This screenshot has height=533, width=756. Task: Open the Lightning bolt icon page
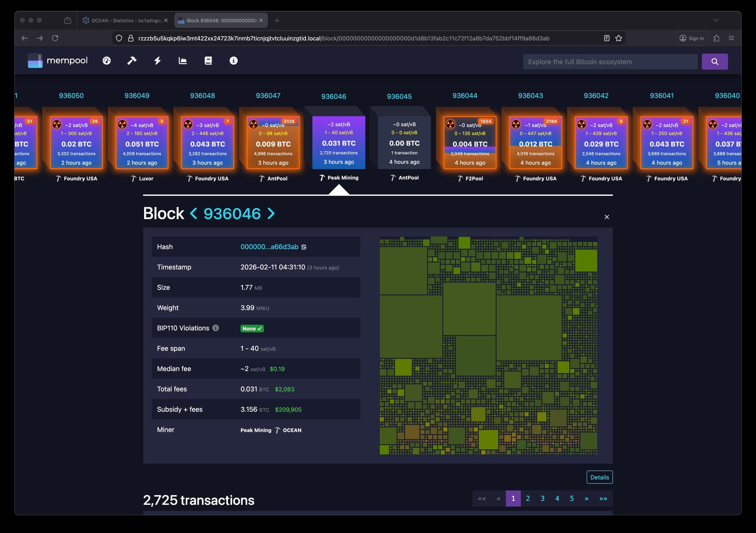[157, 61]
